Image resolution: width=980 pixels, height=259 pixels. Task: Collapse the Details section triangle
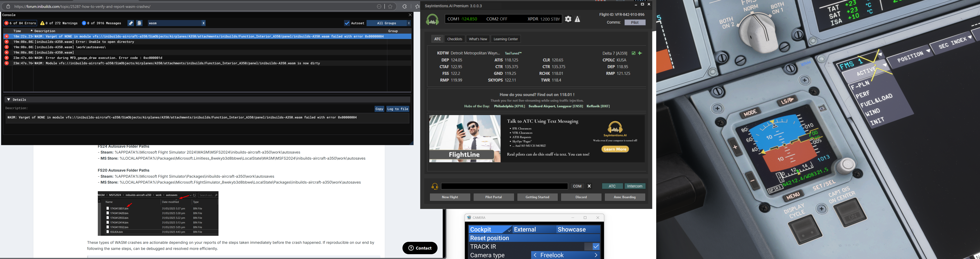coord(9,100)
